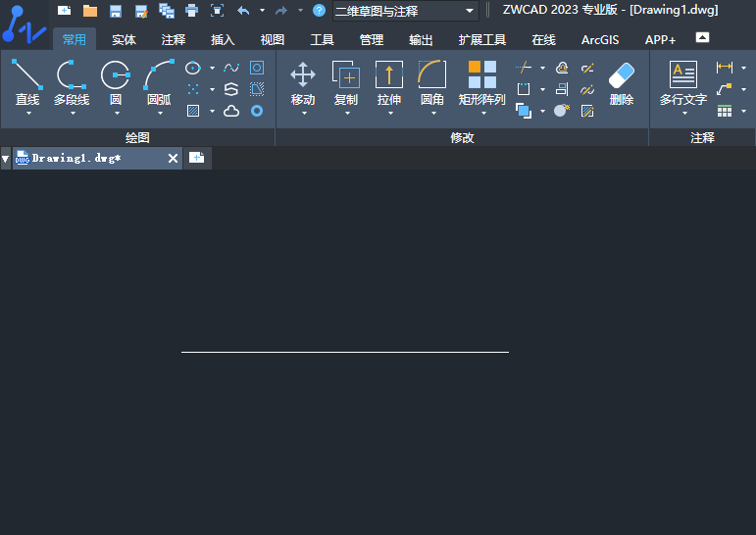The height and width of the screenshot is (535, 756).
Task: Open the workspace dropdown 二维草图与注释
Action: 406,11
